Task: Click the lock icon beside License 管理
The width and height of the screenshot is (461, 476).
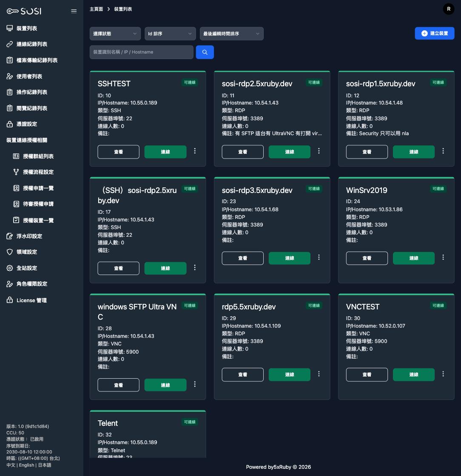Action: 10,300
